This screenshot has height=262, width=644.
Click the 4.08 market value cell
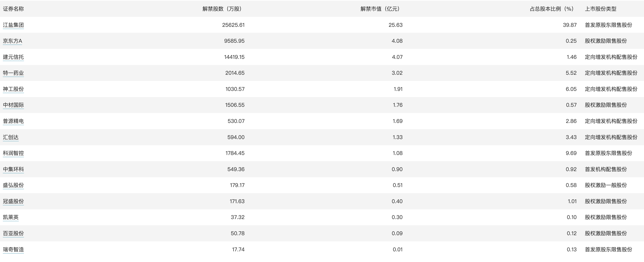coord(397,41)
